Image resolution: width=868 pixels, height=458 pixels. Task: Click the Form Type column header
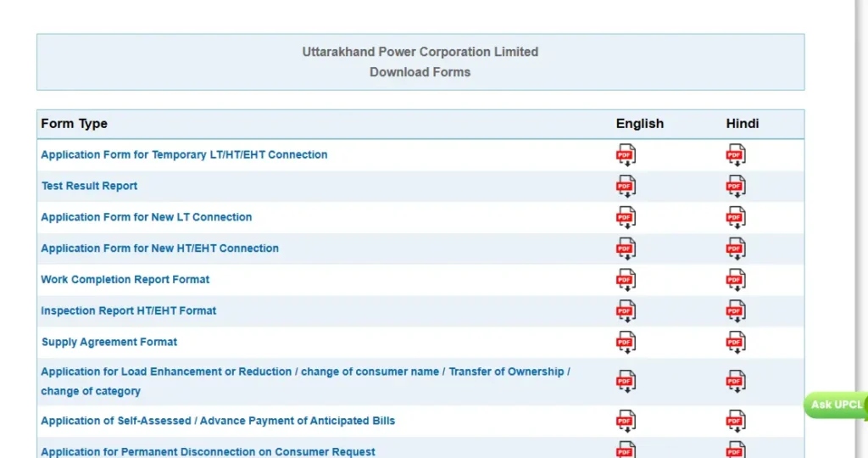(75, 124)
